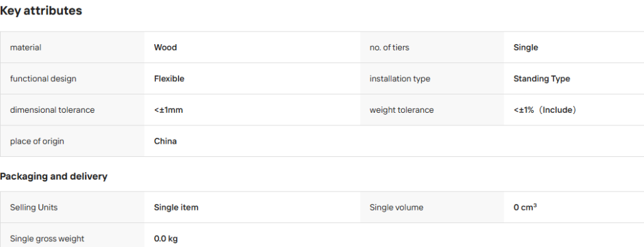Select the installation type label
The image size is (644, 247).
[x=400, y=79]
